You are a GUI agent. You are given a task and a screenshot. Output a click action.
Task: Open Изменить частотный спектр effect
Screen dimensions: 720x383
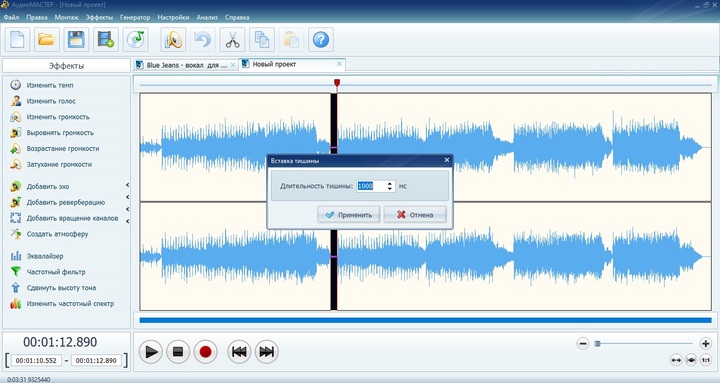62,304
